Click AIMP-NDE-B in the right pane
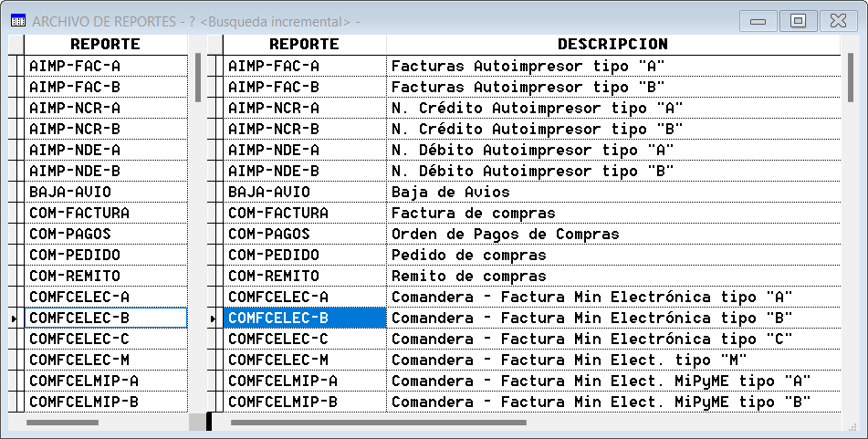868x439 pixels. [305, 171]
